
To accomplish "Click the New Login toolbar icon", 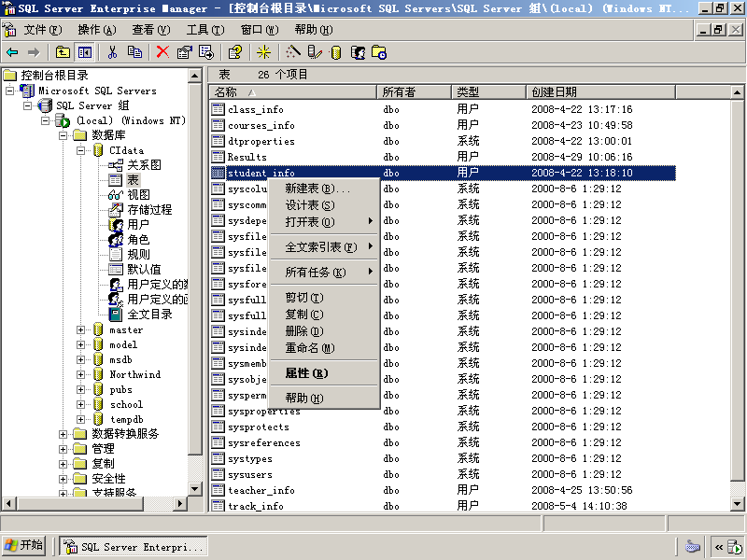I will tap(358, 52).
